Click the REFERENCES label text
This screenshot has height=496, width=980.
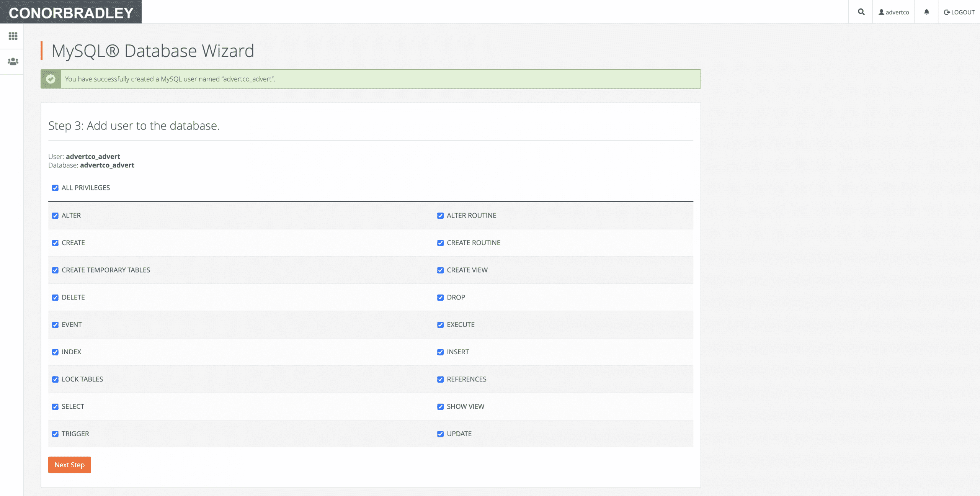pyautogui.click(x=467, y=379)
